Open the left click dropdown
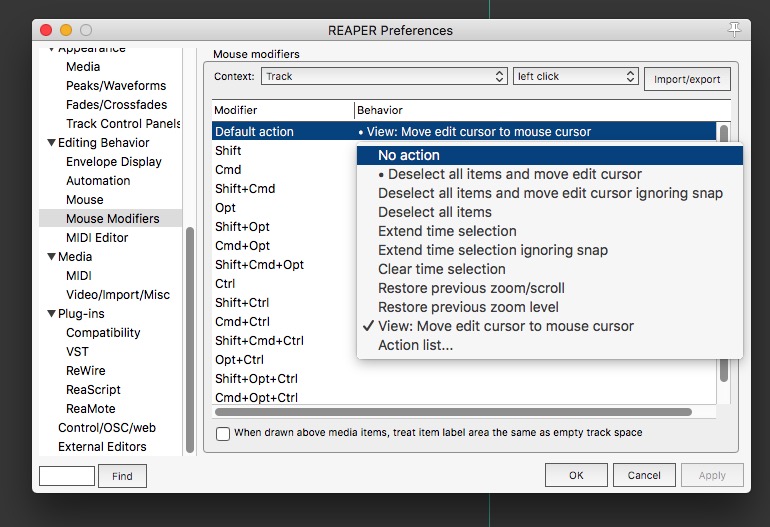 pyautogui.click(x=575, y=76)
